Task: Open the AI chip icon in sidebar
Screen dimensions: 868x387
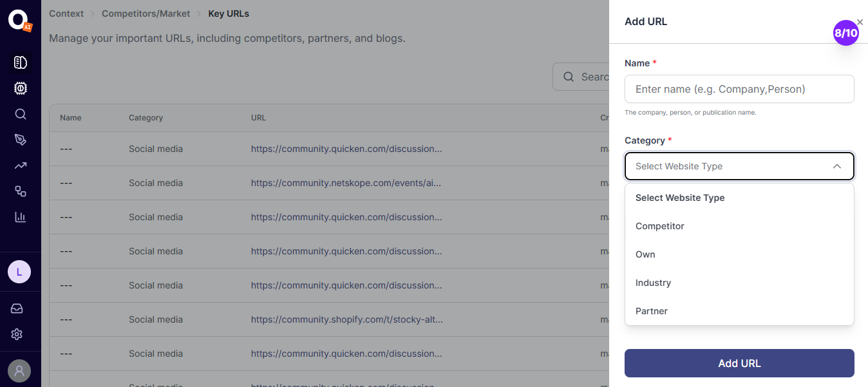Action: pos(21,88)
